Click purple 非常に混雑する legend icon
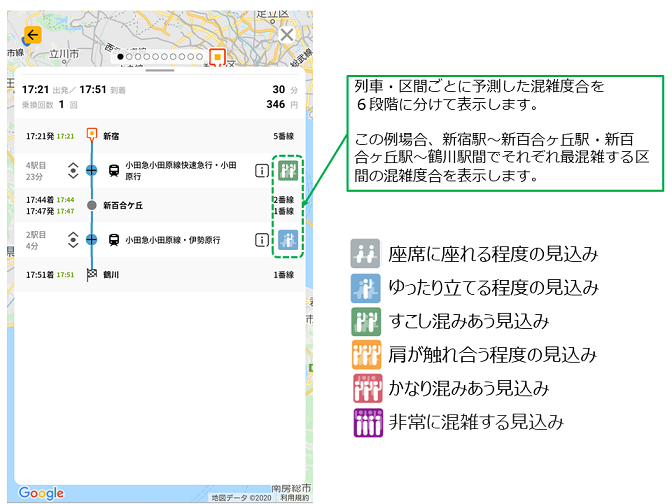 [x=368, y=423]
